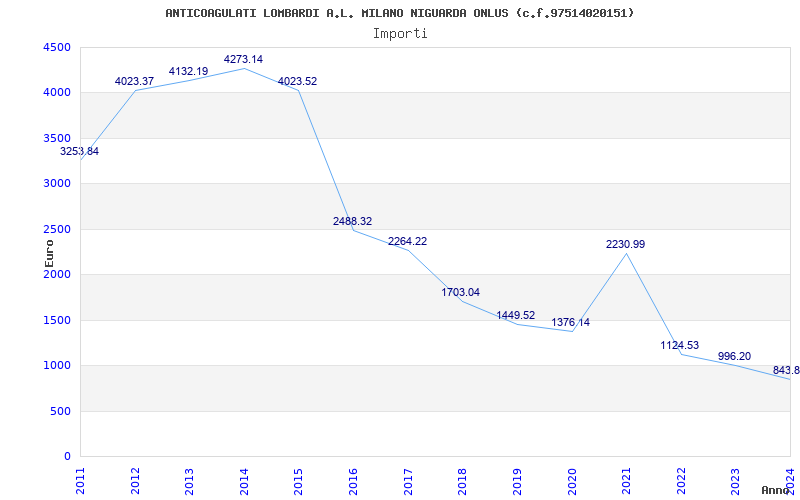Select the 2488.32 data label
This screenshot has height=500, width=800.
353,221
